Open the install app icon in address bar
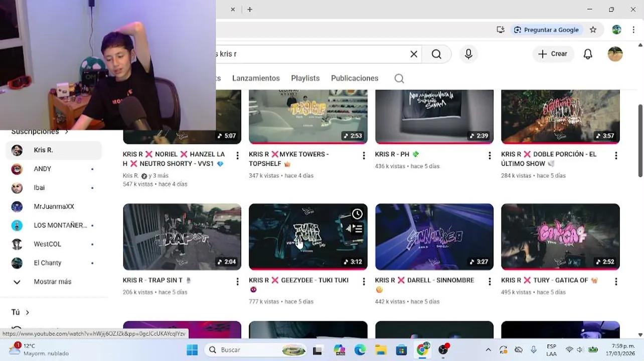The image size is (644, 361). 501,30
